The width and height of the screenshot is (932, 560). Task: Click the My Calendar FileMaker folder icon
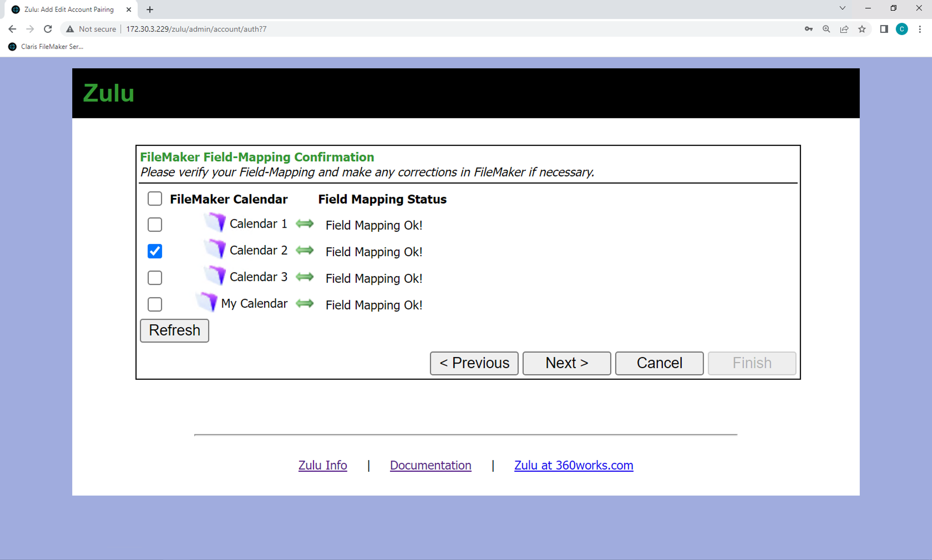[x=206, y=302]
